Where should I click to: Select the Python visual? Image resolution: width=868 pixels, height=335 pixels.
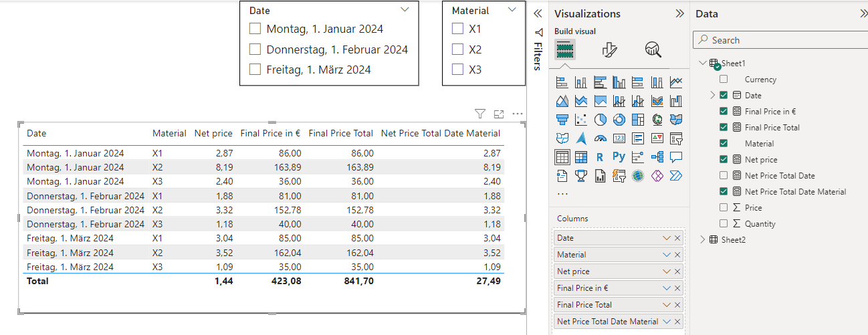click(x=619, y=157)
